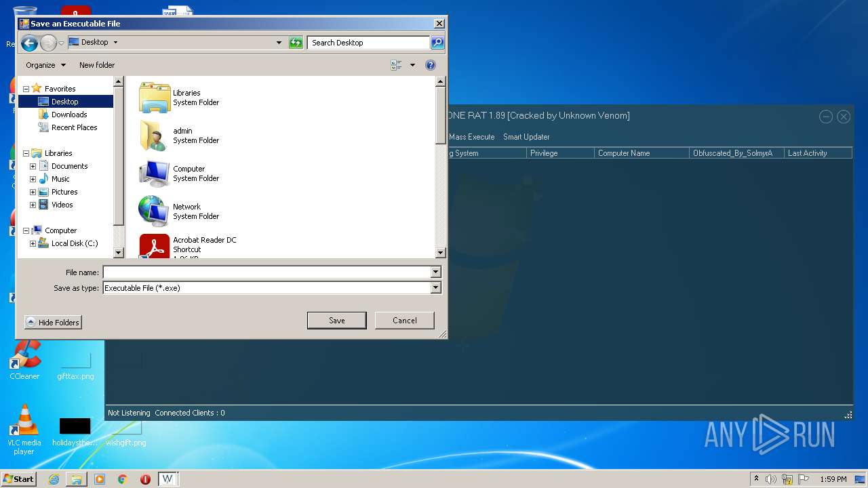Open the admin system folder icon
Image resolution: width=868 pixels, height=488 pixels.
[155, 136]
